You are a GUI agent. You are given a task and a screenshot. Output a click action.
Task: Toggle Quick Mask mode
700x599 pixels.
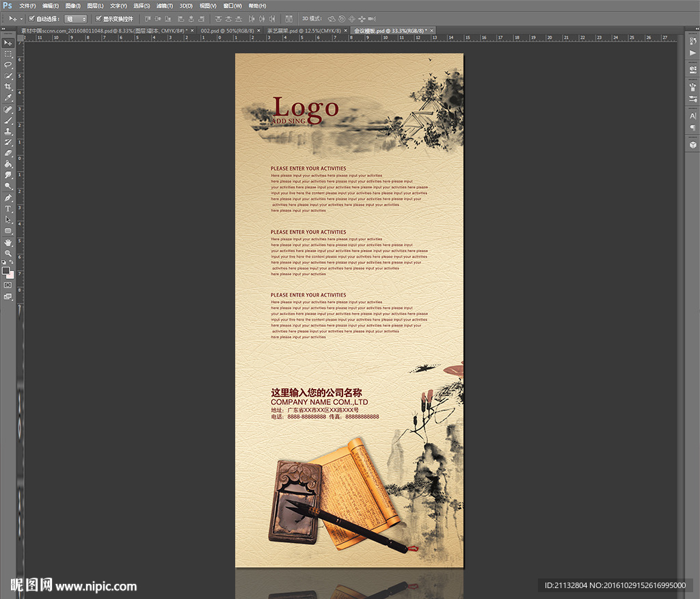click(x=8, y=284)
